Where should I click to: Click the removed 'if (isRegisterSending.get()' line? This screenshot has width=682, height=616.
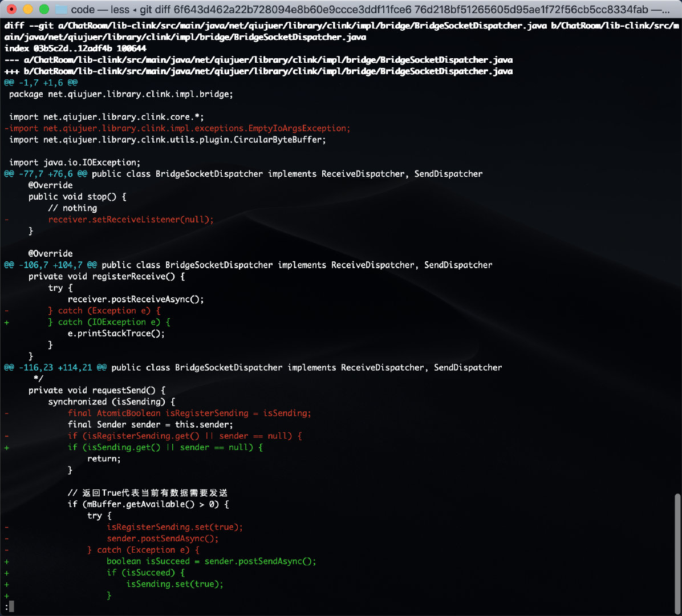[185, 436]
